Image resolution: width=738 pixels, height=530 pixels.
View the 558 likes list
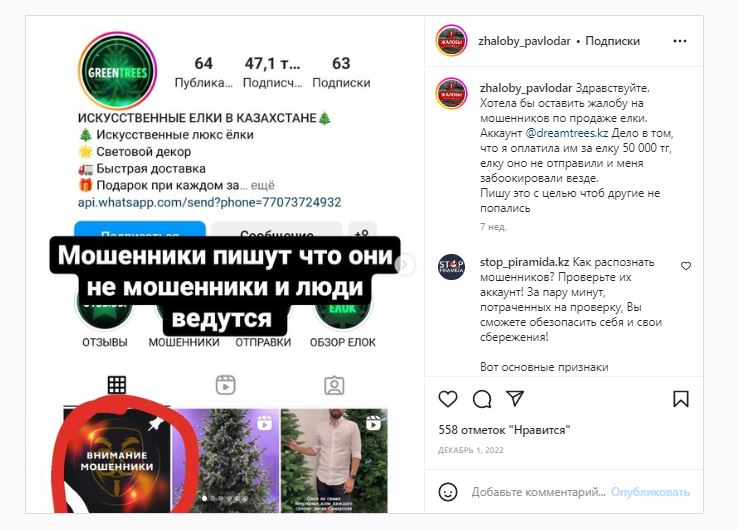[504, 430]
